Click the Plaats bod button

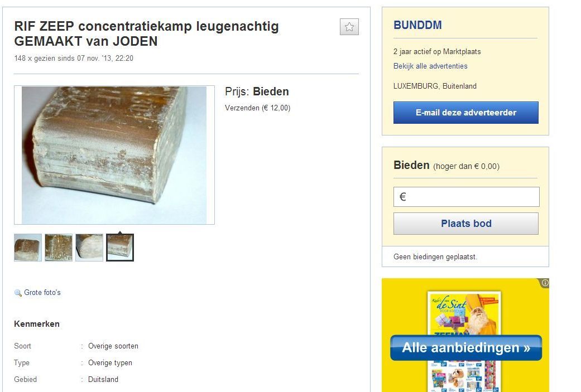466,224
